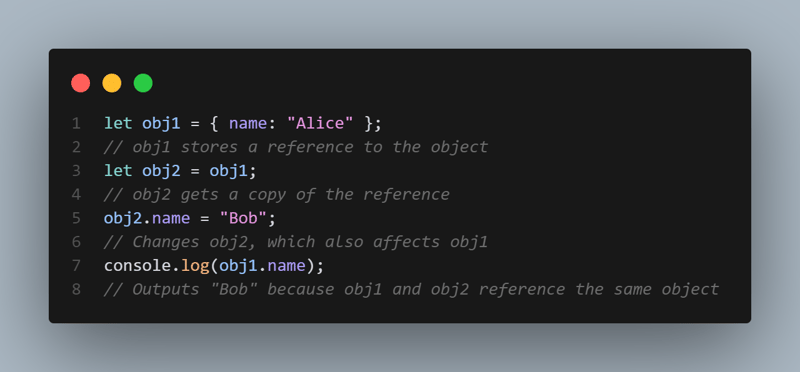Click comment about obj2 getting a copy
This screenshot has width=800, height=372.
pyautogui.click(x=277, y=194)
